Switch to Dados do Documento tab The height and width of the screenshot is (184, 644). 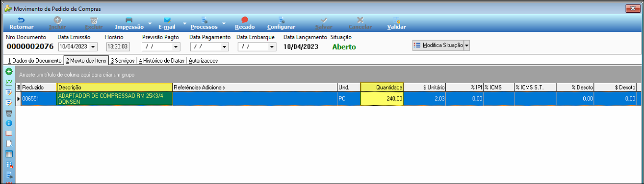click(x=34, y=61)
